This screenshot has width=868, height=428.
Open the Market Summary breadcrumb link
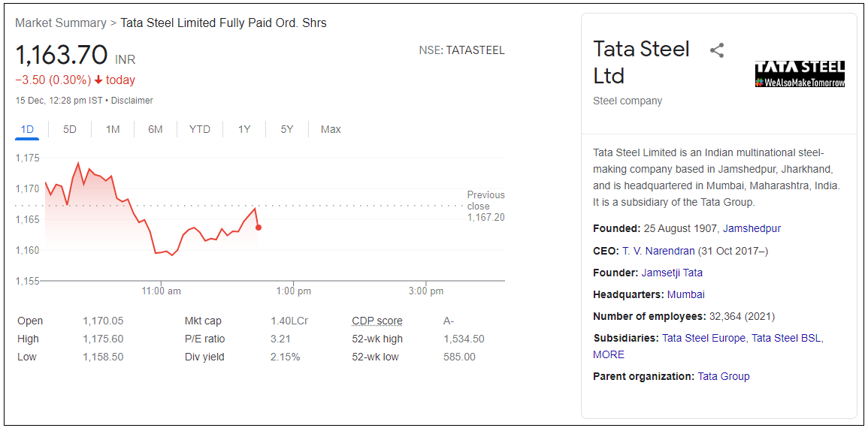[60, 23]
